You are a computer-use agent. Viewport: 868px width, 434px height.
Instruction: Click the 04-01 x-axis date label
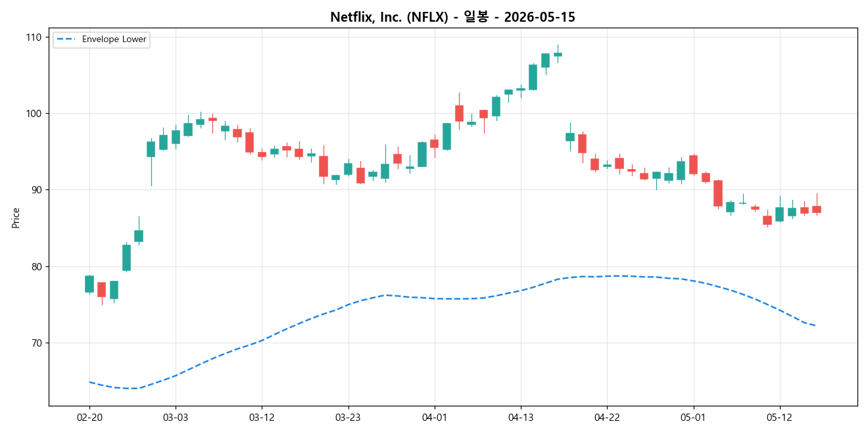click(435, 418)
